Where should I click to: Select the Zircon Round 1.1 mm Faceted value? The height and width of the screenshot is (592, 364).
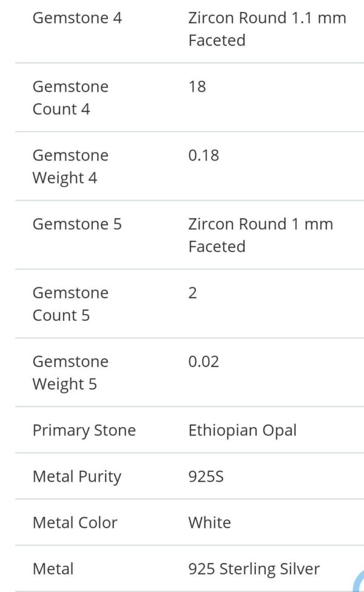pyautogui.click(x=267, y=29)
